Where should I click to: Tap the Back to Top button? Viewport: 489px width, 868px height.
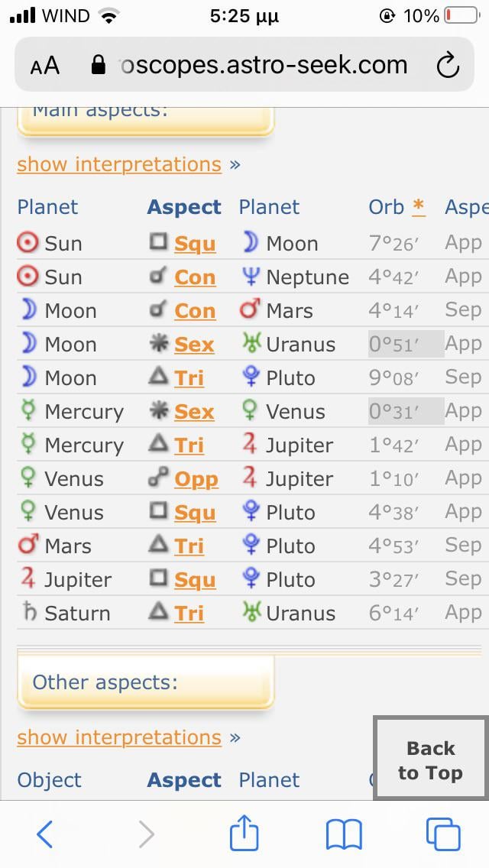coord(429,758)
